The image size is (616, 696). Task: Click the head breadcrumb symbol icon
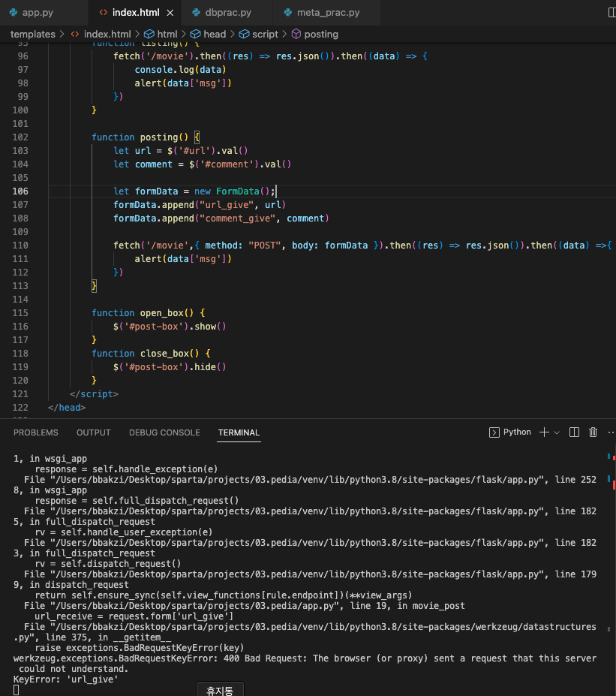pyautogui.click(x=196, y=35)
